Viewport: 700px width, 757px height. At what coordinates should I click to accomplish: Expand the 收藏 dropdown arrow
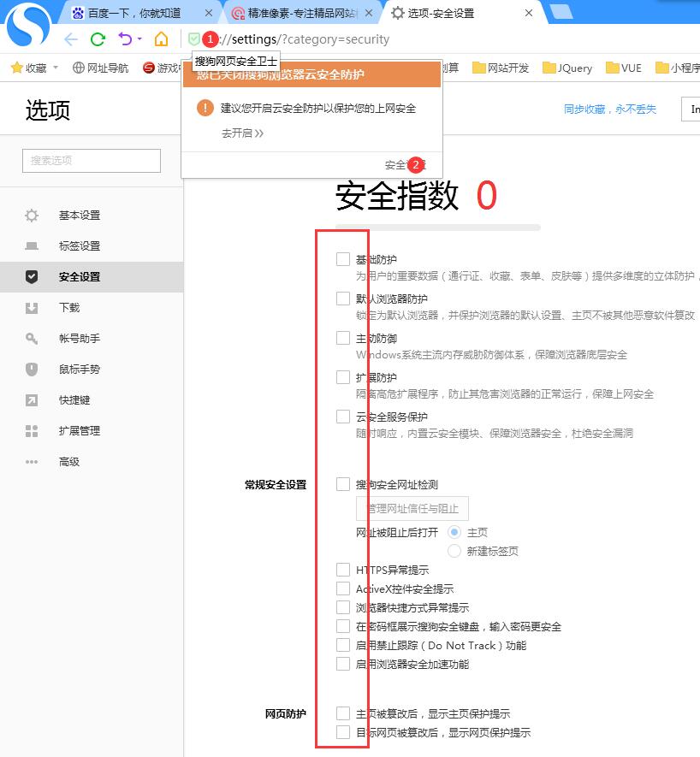tap(56, 68)
